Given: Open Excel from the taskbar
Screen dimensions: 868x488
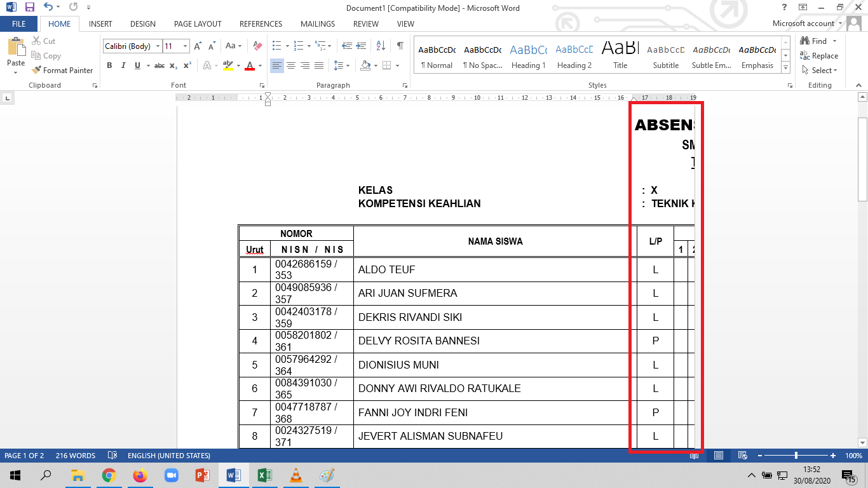Looking at the screenshot, I should [x=265, y=475].
